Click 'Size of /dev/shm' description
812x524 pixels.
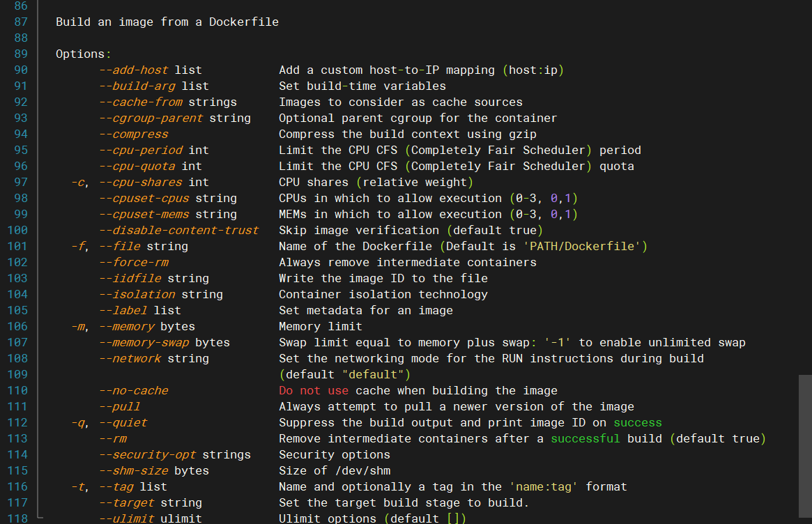[x=335, y=471]
